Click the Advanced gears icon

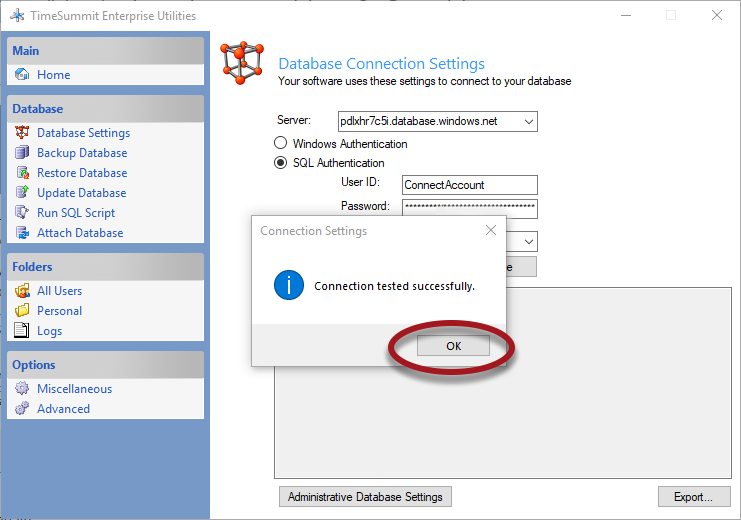click(22, 408)
